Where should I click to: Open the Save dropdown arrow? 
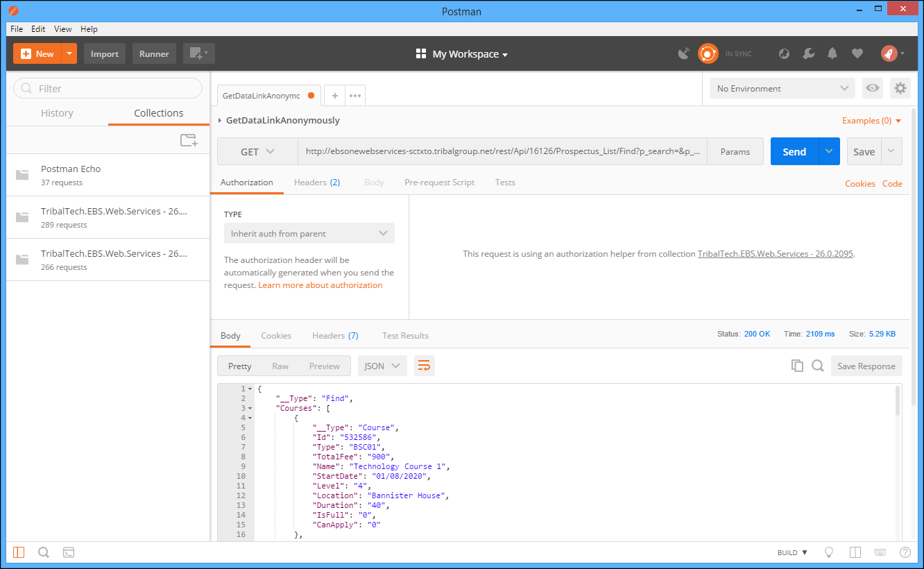click(892, 151)
